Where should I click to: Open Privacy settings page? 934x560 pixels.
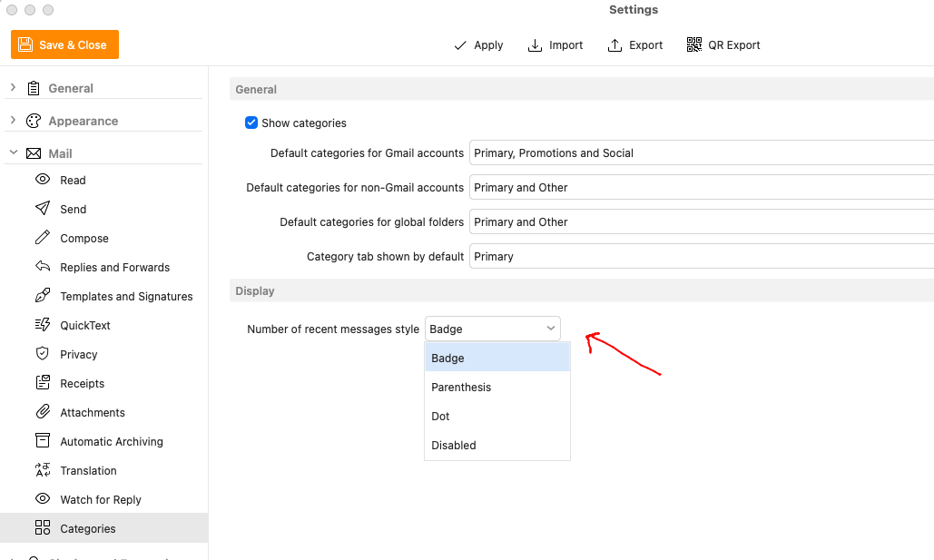pos(104,355)
